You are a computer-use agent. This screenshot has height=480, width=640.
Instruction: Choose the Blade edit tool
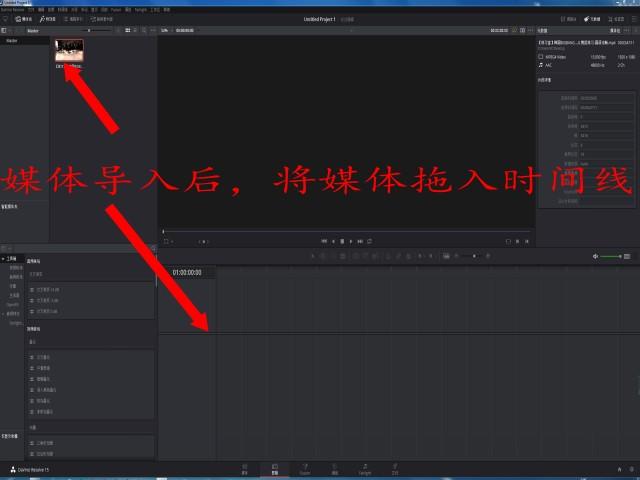343,256
